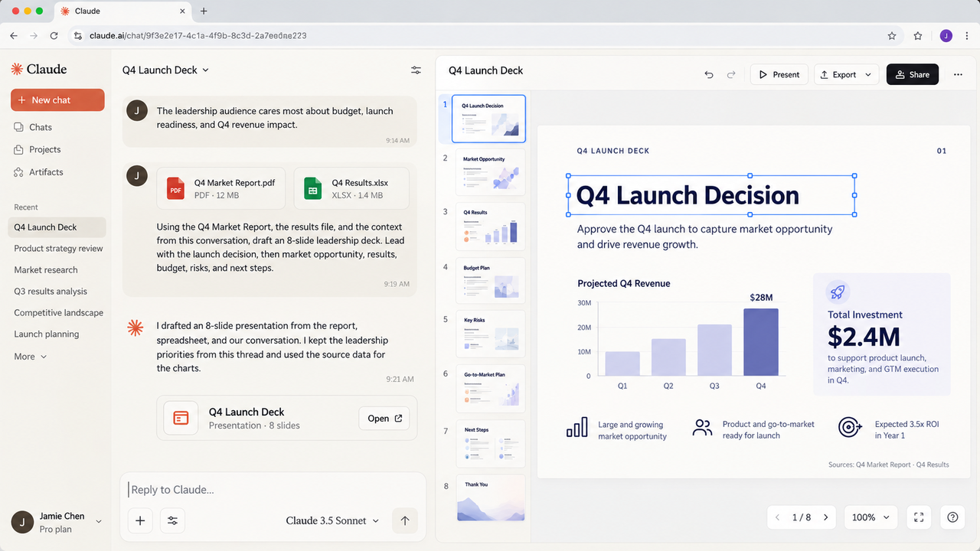980x551 pixels.
Task: Click the Q4 bar in revenue chart
Action: tap(760, 342)
